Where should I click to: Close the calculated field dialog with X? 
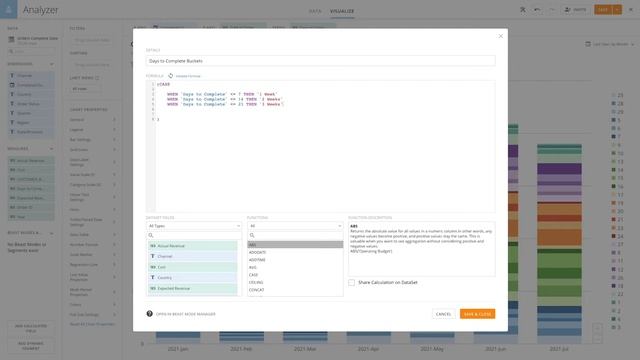coord(501,36)
